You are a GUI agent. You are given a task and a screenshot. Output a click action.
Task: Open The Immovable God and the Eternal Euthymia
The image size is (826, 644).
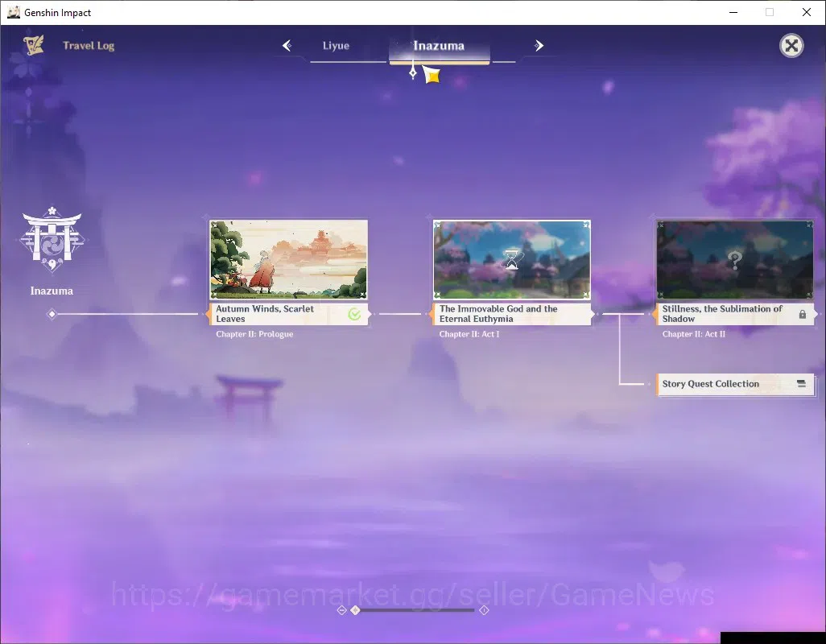(512, 314)
